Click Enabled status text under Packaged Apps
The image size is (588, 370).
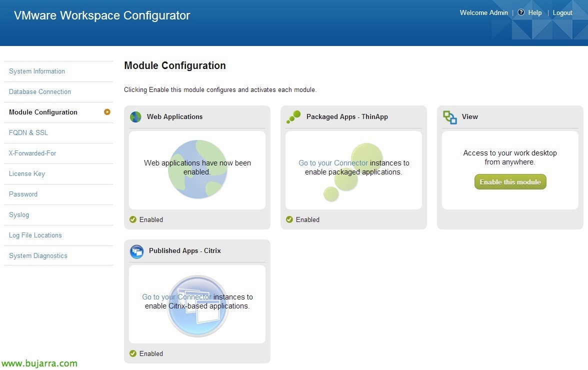307,219
